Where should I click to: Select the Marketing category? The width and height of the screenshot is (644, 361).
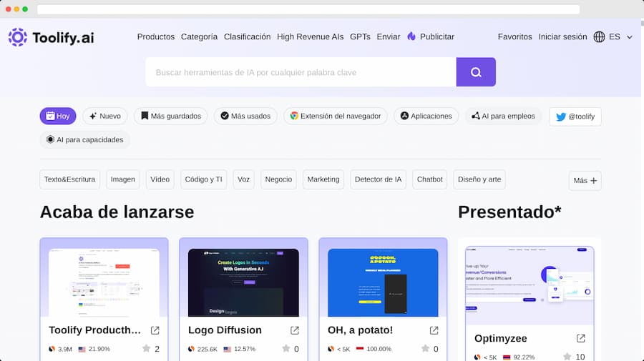click(x=323, y=179)
